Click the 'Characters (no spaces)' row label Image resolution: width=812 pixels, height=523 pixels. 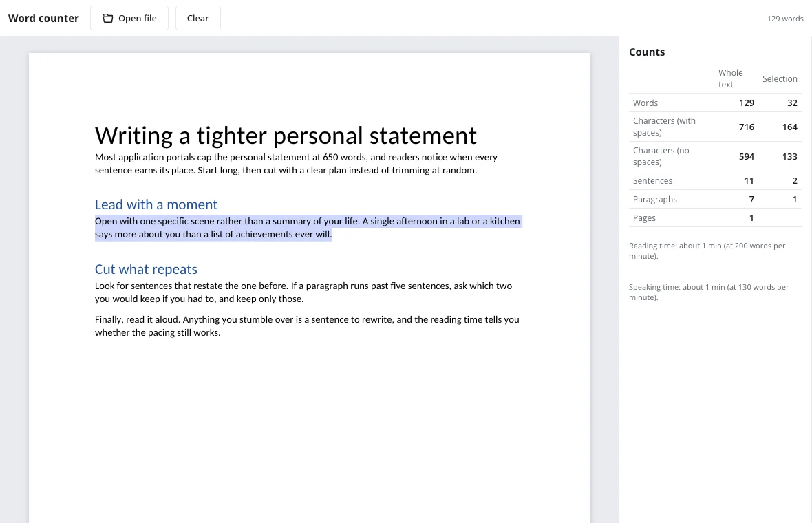tap(661, 156)
